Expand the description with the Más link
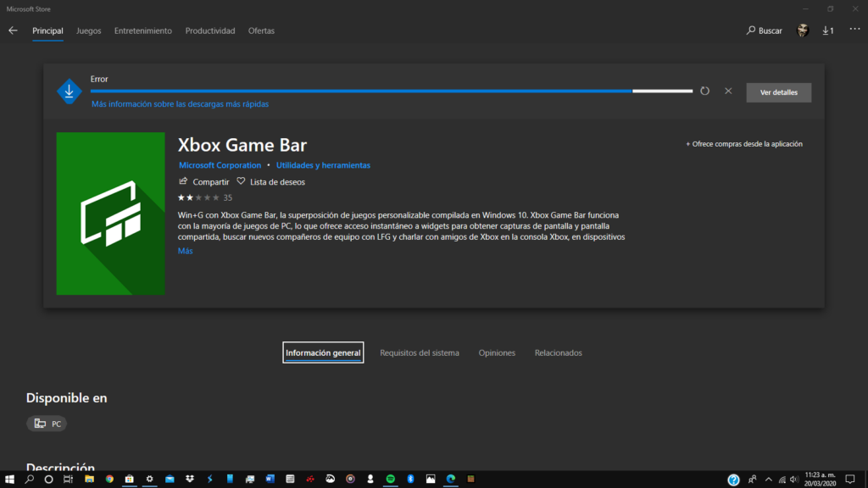Viewport: 868px width, 488px height. [185, 250]
